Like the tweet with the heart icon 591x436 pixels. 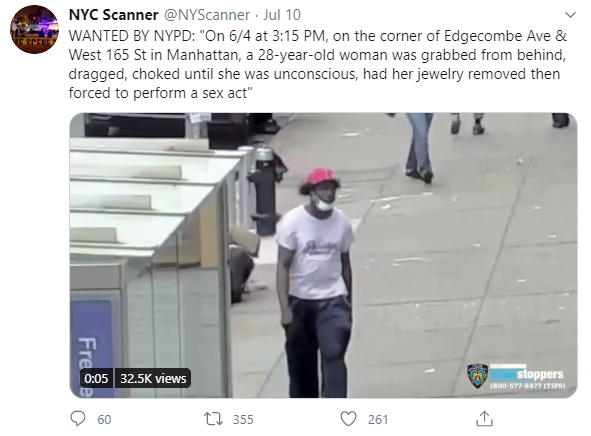(x=348, y=419)
